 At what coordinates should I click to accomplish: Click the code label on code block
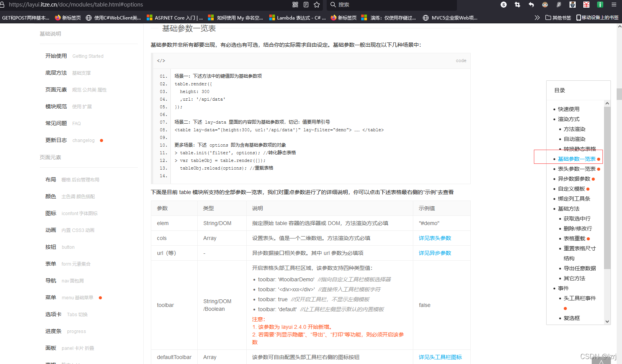pyautogui.click(x=461, y=60)
